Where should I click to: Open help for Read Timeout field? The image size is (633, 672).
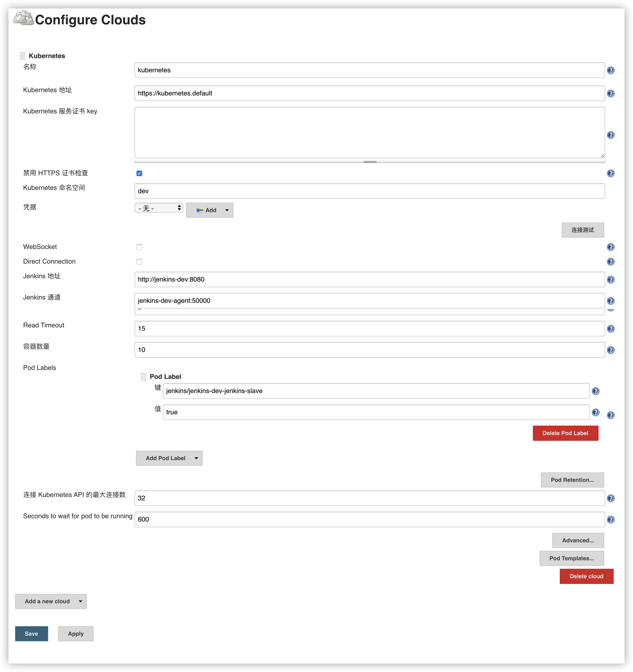tap(610, 329)
